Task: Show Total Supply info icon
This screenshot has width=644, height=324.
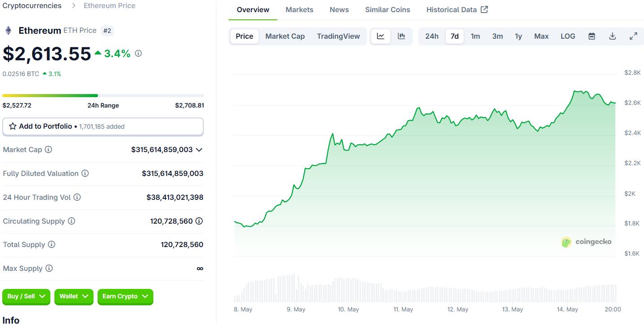Action: 52,244
